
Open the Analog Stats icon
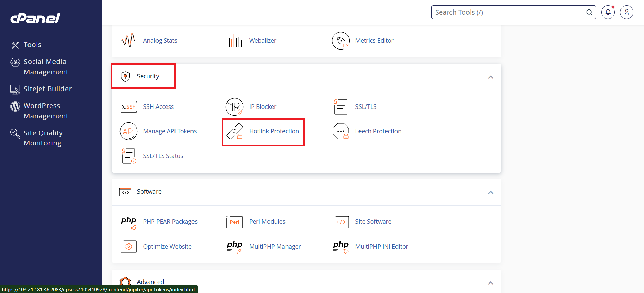click(x=129, y=40)
